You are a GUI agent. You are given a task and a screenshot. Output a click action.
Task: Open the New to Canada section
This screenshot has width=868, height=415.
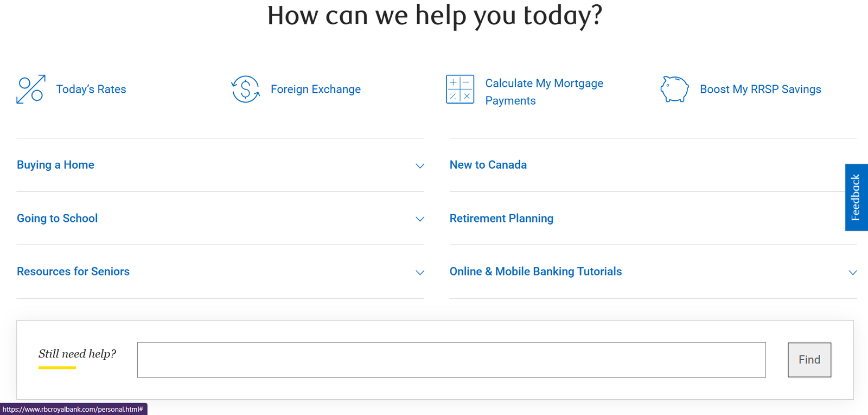click(x=488, y=165)
